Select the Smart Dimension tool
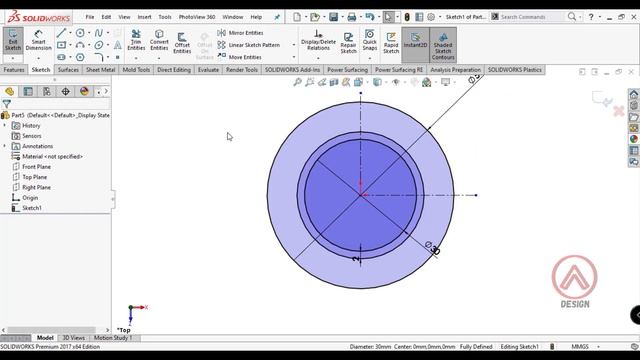The image size is (640, 360). [38, 40]
